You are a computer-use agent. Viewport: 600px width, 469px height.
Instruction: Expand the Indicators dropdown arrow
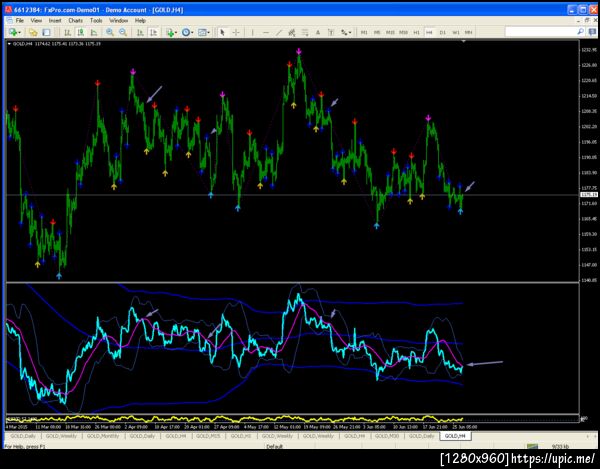[x=176, y=33]
